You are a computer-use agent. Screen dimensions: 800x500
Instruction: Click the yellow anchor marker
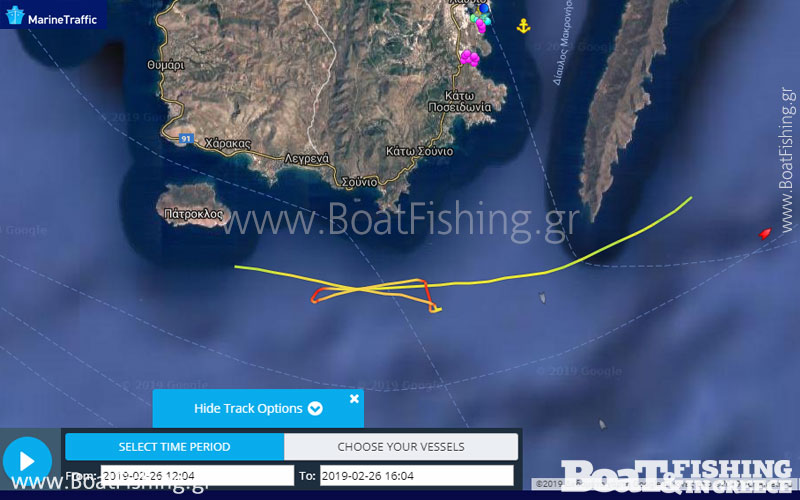[523, 26]
